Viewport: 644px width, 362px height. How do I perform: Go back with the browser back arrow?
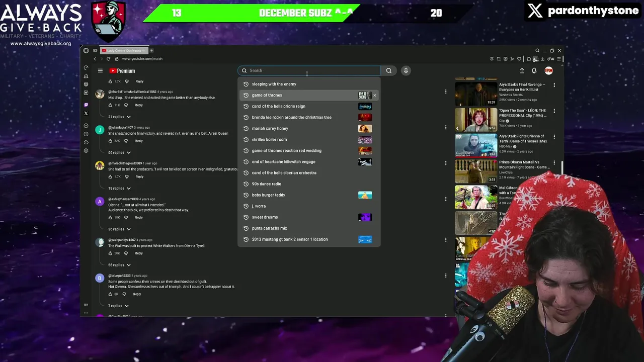pyautogui.click(x=95, y=59)
